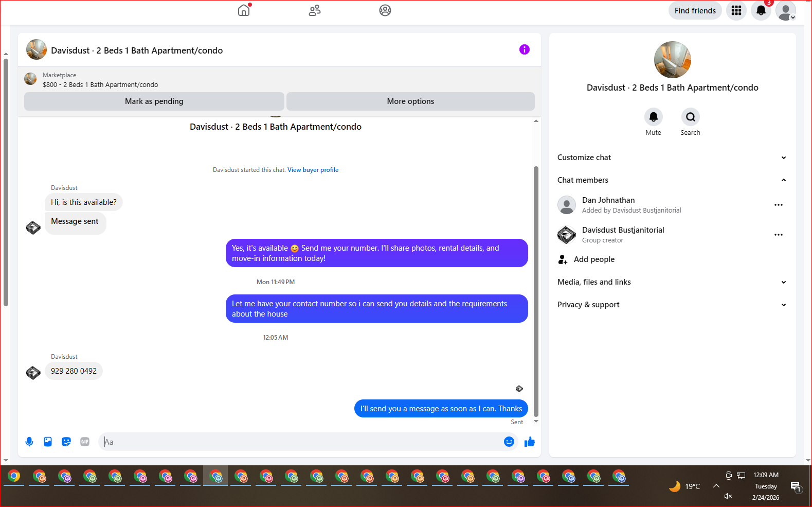Click the chat messages scrollbar
This screenshot has width=812, height=507.
[536, 291]
